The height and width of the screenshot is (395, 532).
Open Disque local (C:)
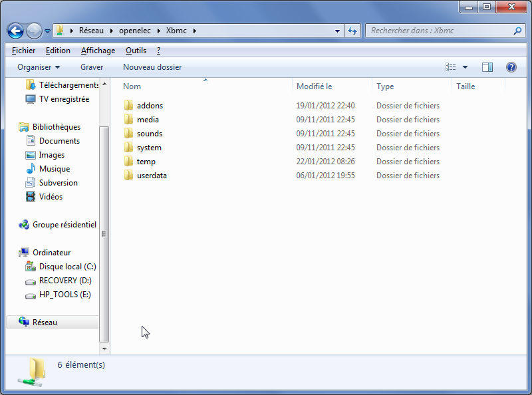coord(61,267)
